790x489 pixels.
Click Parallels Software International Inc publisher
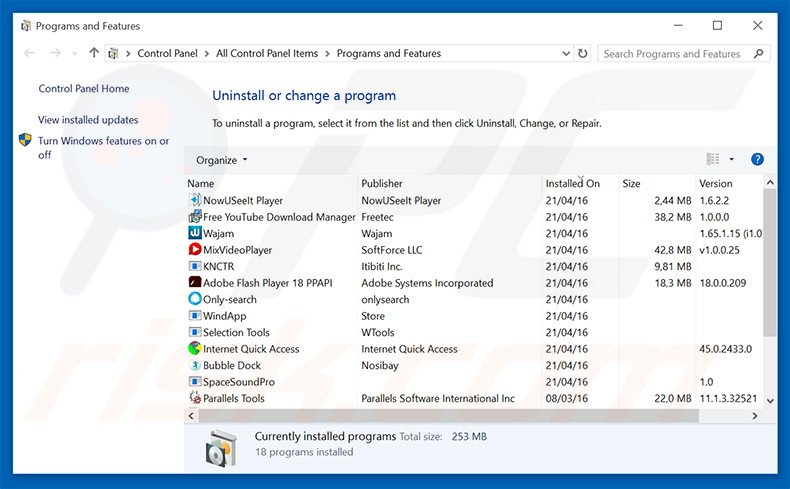(x=438, y=398)
